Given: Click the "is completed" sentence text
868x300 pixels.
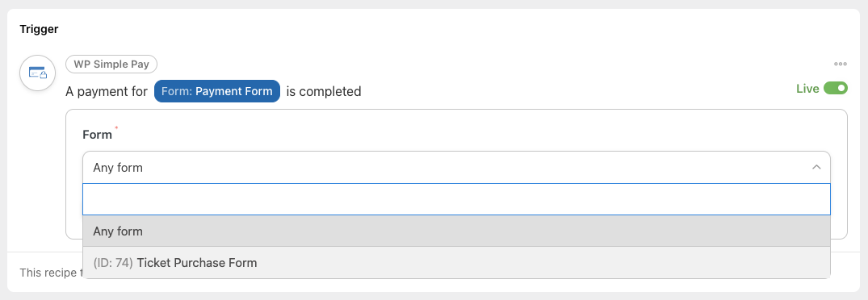Looking at the screenshot, I should pyautogui.click(x=323, y=91).
